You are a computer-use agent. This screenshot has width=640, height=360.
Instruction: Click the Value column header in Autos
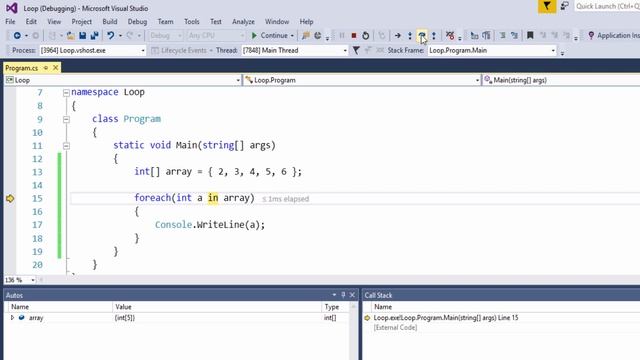(216, 307)
